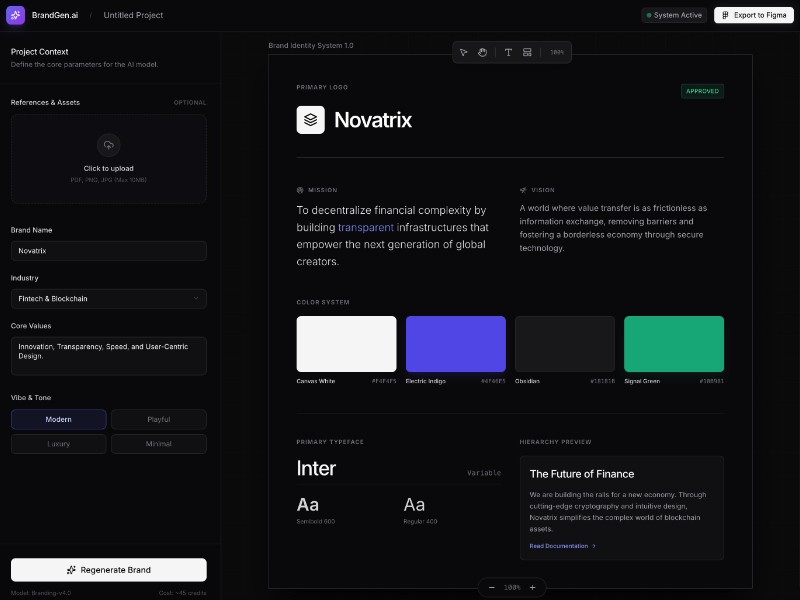The width and height of the screenshot is (800, 600).
Task: Open the 100% zoom control at the bottom
Action: tap(512, 587)
